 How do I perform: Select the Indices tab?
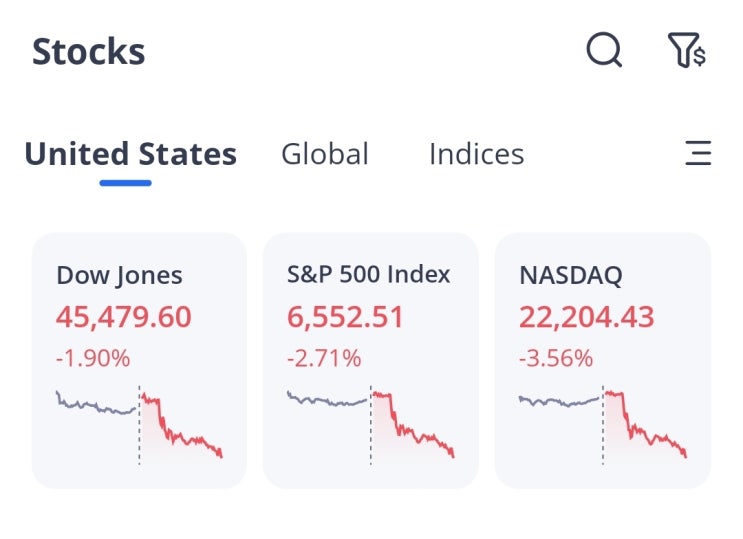[x=476, y=154]
